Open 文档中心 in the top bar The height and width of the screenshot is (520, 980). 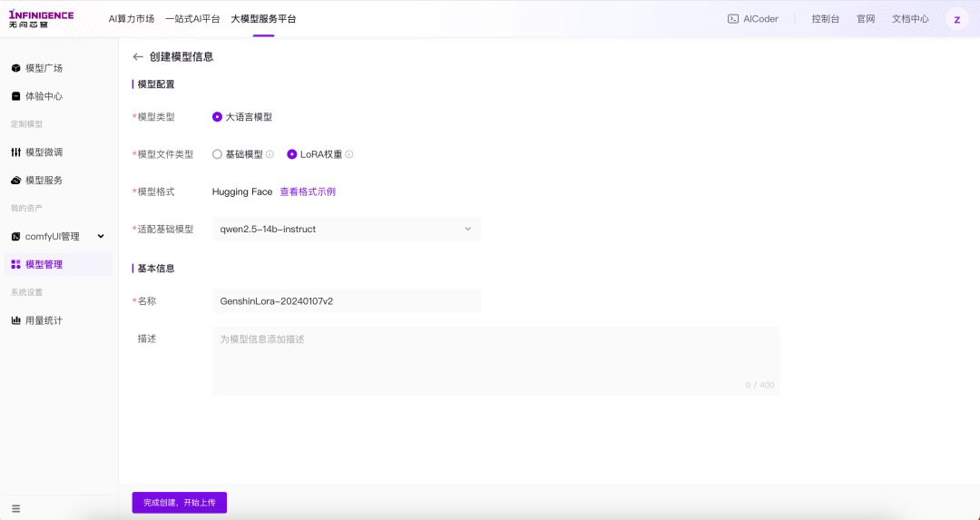click(x=911, y=19)
